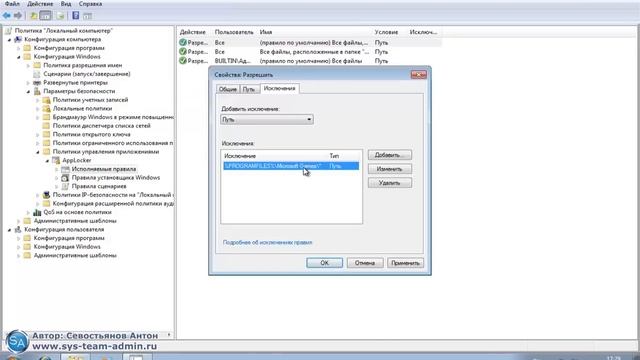The width and height of the screenshot is (640, 360).
Task: Select the BUILTIN\Ад... rule row
Action: pyautogui.click(x=309, y=61)
